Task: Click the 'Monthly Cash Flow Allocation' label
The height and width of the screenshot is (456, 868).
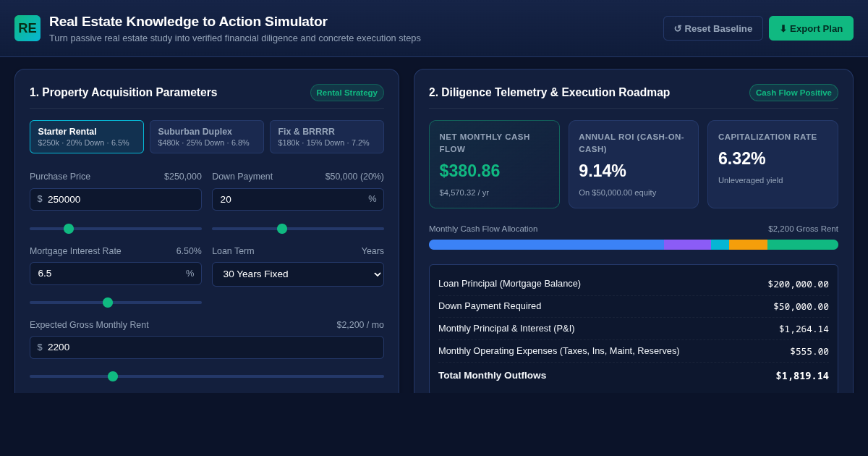Action: click(x=483, y=229)
